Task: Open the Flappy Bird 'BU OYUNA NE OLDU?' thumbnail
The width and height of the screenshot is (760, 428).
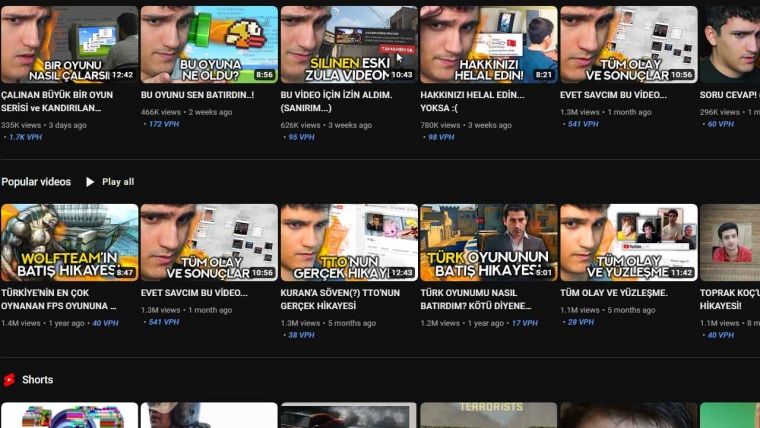Action: tap(209, 45)
